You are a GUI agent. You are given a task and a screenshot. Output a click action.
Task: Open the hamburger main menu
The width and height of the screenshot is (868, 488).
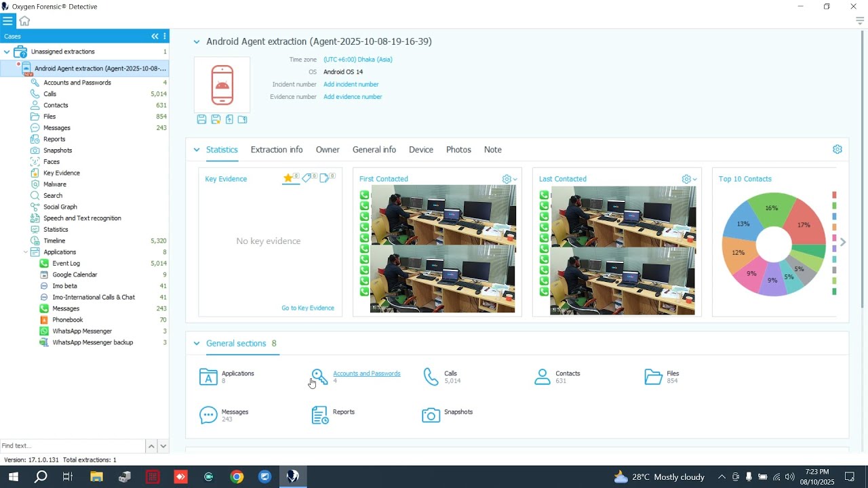click(x=7, y=21)
